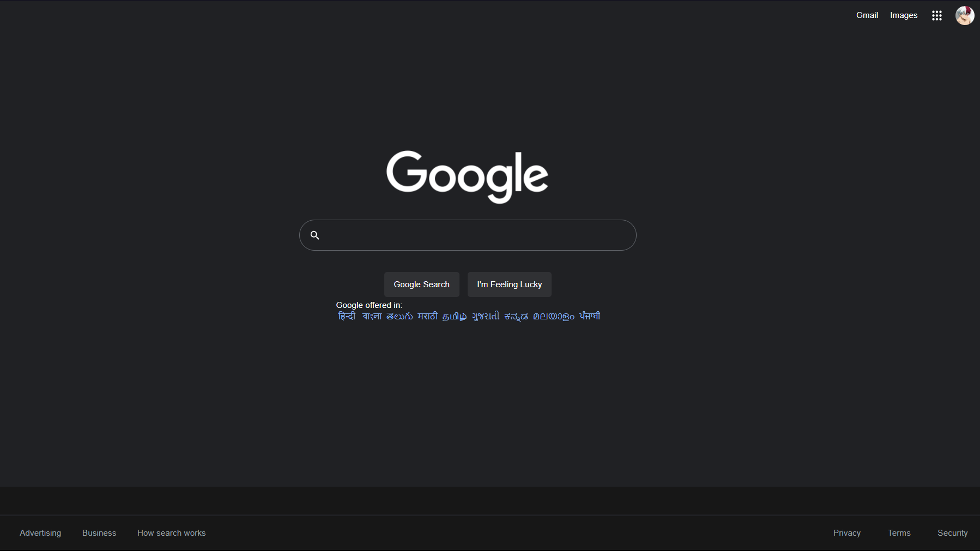Switch Google to Bengali (বাংলা)
The image size is (980, 551).
(372, 316)
